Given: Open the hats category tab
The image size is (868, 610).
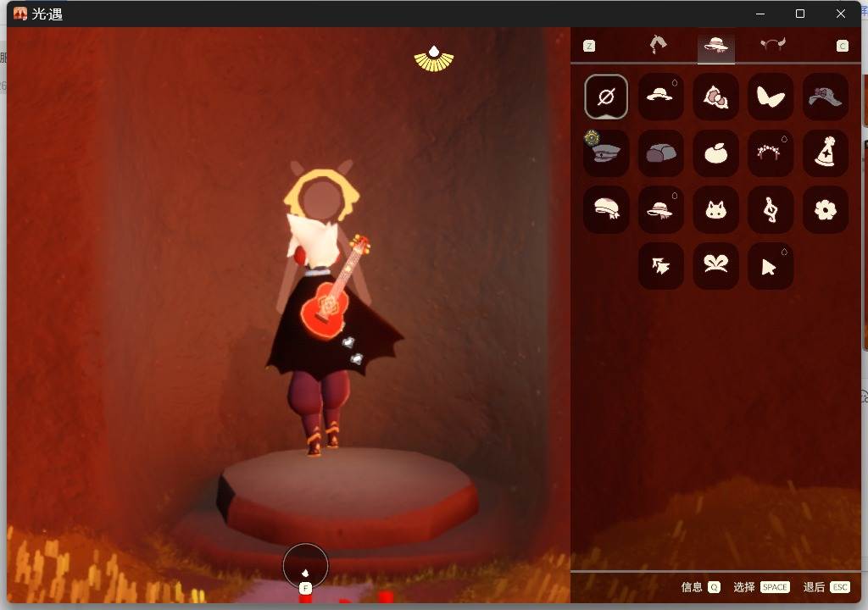Looking at the screenshot, I should point(715,46).
